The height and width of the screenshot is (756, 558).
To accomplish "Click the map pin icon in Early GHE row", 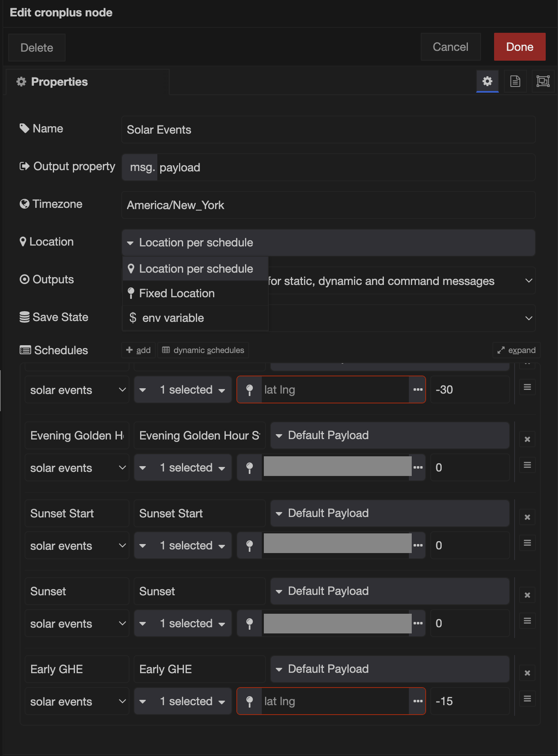I will click(x=250, y=701).
